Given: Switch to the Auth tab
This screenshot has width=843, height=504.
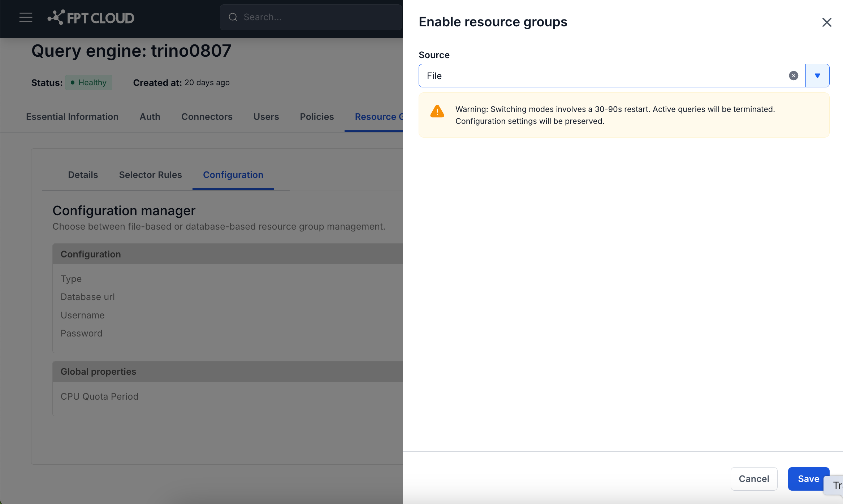Looking at the screenshot, I should (x=150, y=117).
